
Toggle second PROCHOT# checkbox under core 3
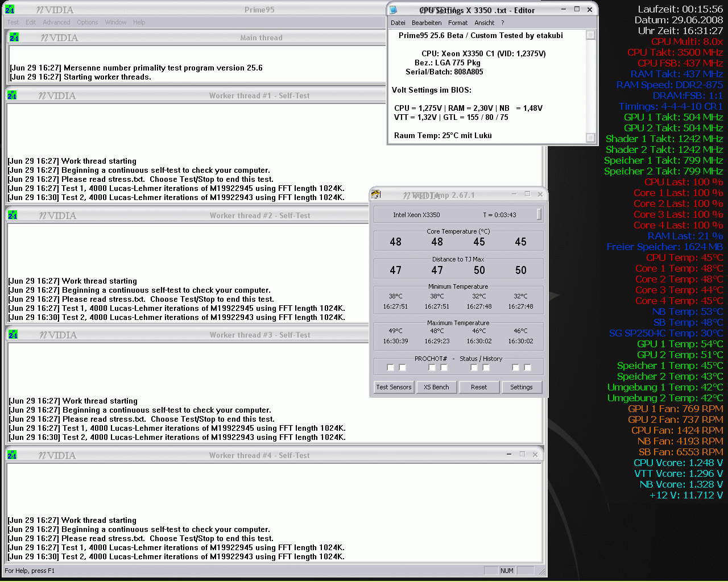pyautogui.click(x=486, y=367)
